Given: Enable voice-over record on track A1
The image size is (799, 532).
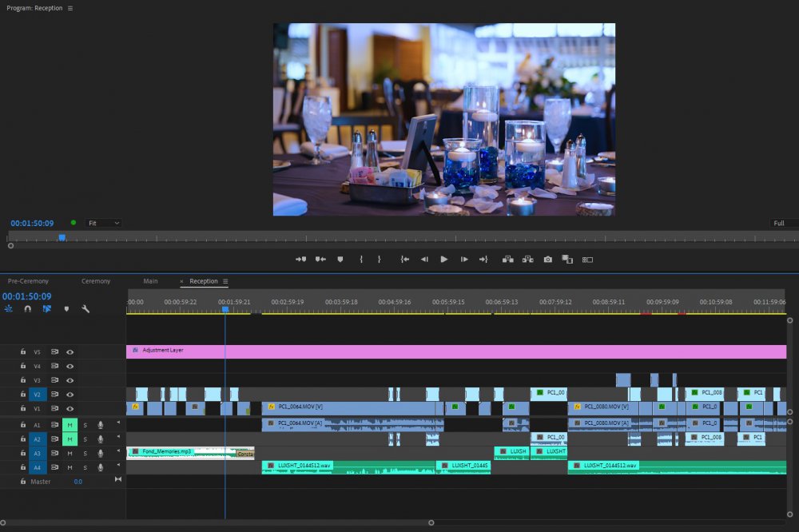Looking at the screenshot, I should [100, 425].
